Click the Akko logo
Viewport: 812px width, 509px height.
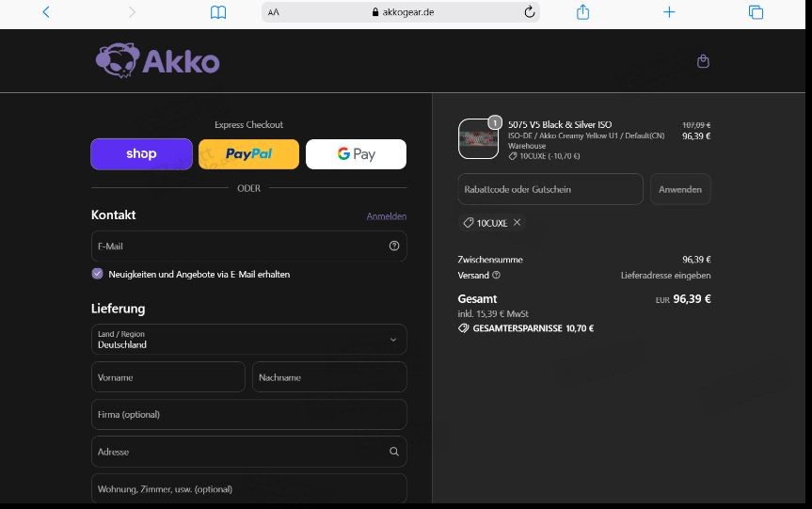[x=157, y=60]
